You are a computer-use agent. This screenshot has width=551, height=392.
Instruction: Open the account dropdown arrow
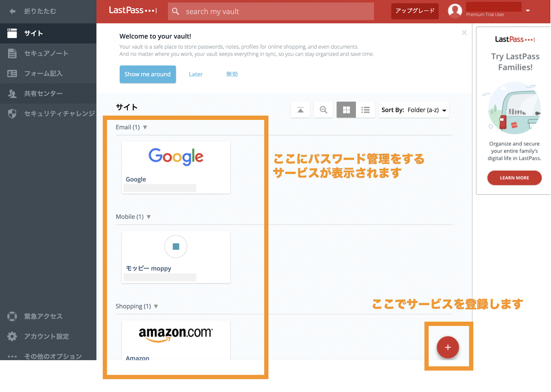(x=528, y=11)
